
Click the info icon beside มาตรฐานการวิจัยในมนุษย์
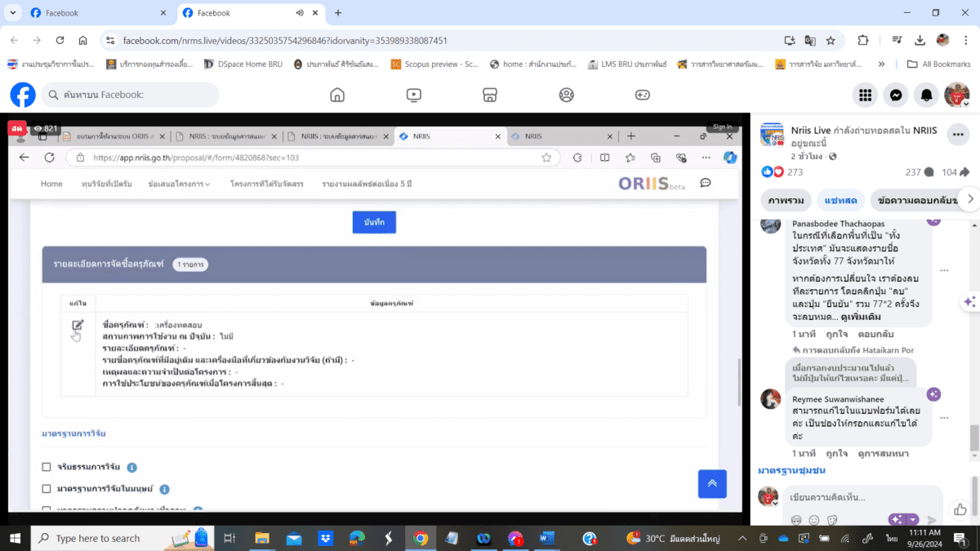[164, 489]
